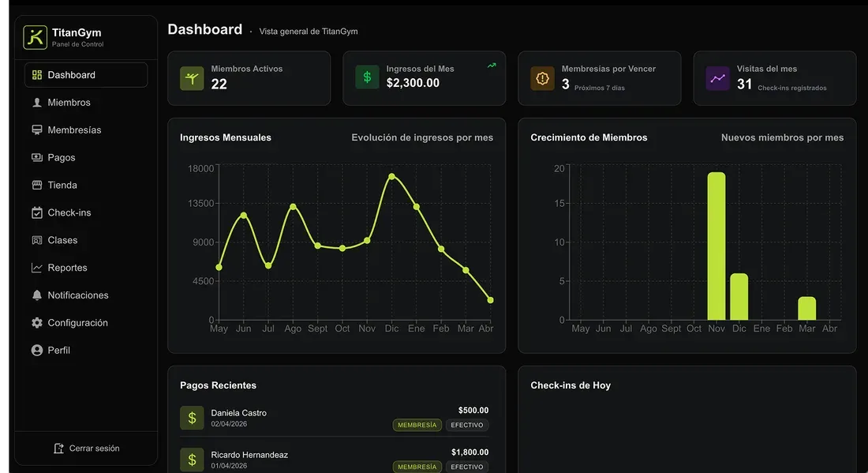Image resolution: width=868 pixels, height=473 pixels.
Task: Click the Configuración gear icon
Action: click(37, 322)
